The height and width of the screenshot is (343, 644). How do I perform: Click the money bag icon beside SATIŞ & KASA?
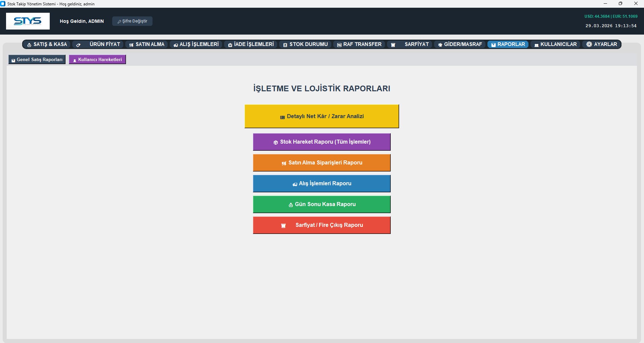pos(29,45)
